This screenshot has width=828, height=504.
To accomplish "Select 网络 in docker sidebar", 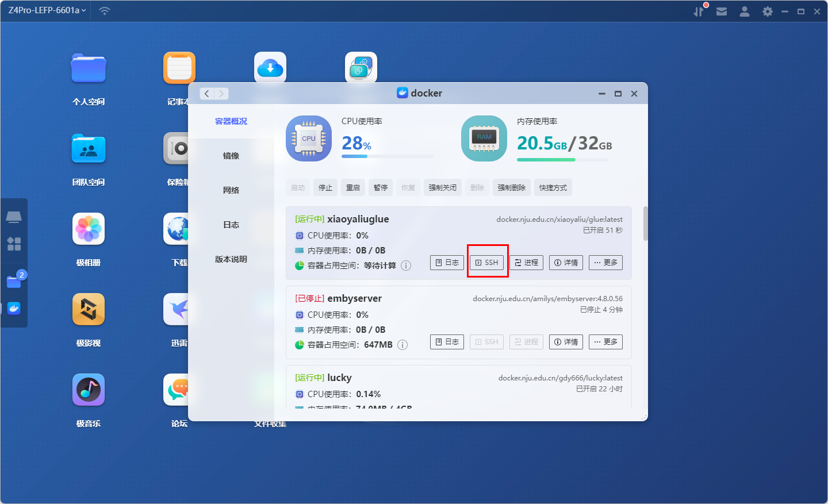I will click(x=231, y=190).
